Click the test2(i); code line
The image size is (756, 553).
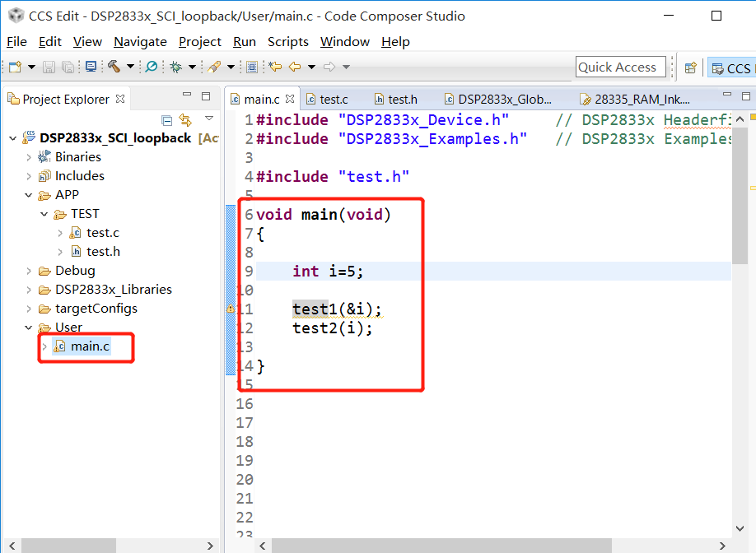click(333, 328)
